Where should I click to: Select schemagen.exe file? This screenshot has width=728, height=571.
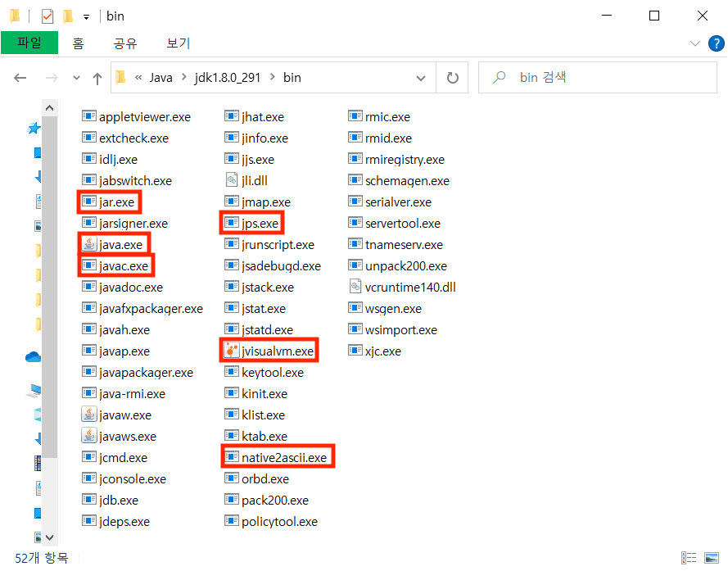pyautogui.click(x=399, y=181)
